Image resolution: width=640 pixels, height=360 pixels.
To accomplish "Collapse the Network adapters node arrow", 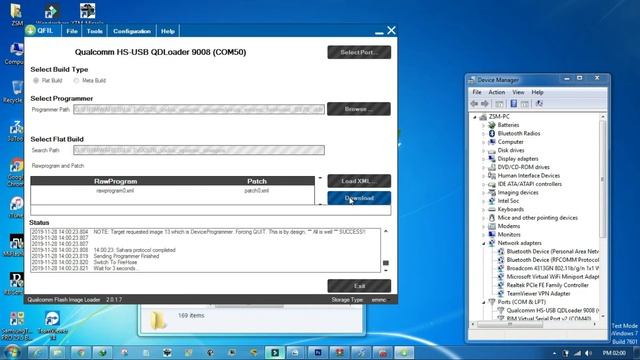I will click(484, 243).
